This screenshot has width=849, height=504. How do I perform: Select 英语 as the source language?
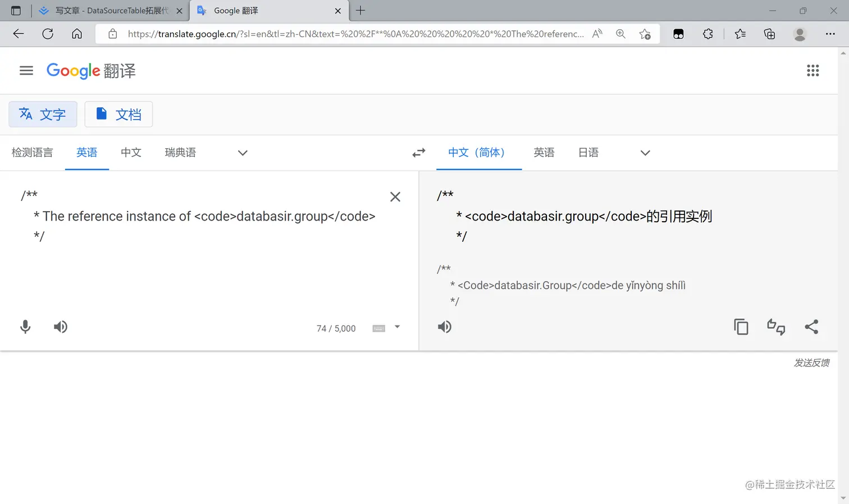coord(87,153)
